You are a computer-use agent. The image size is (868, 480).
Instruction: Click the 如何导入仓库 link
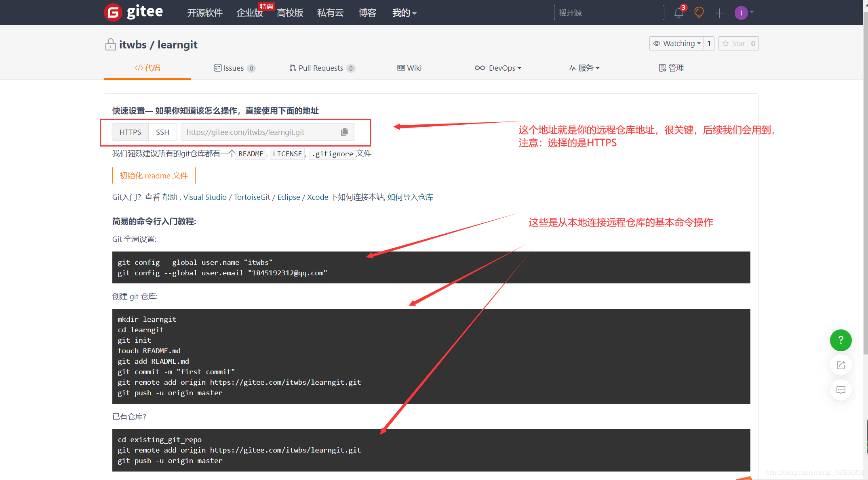pos(410,197)
